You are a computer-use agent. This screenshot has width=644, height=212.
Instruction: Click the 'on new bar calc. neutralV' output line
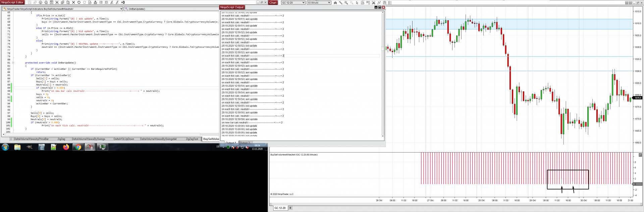(252, 123)
